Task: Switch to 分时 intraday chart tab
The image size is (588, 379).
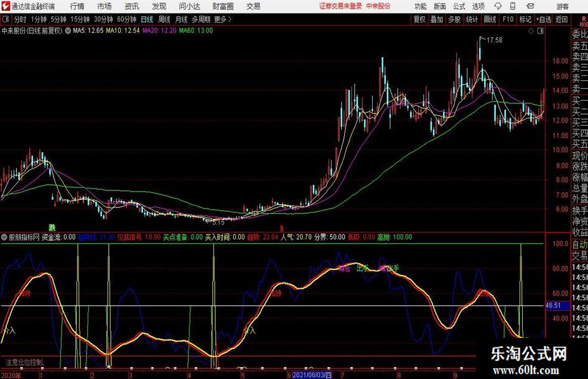Action: [x=20, y=19]
